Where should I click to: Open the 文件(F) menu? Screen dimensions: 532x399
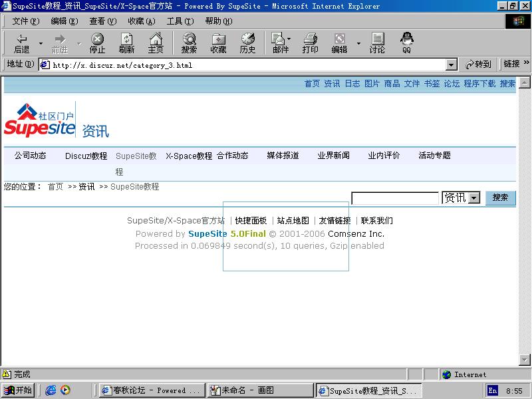pyautogui.click(x=26, y=21)
